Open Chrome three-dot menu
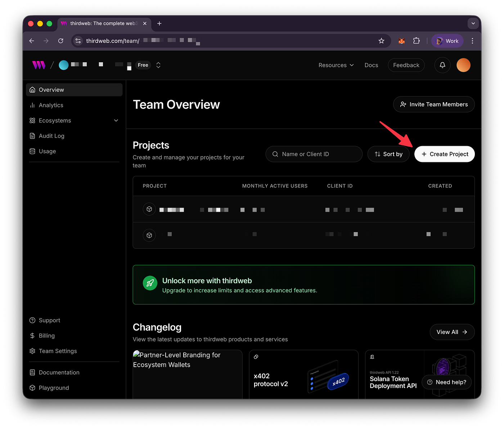The width and height of the screenshot is (504, 429). (x=472, y=41)
